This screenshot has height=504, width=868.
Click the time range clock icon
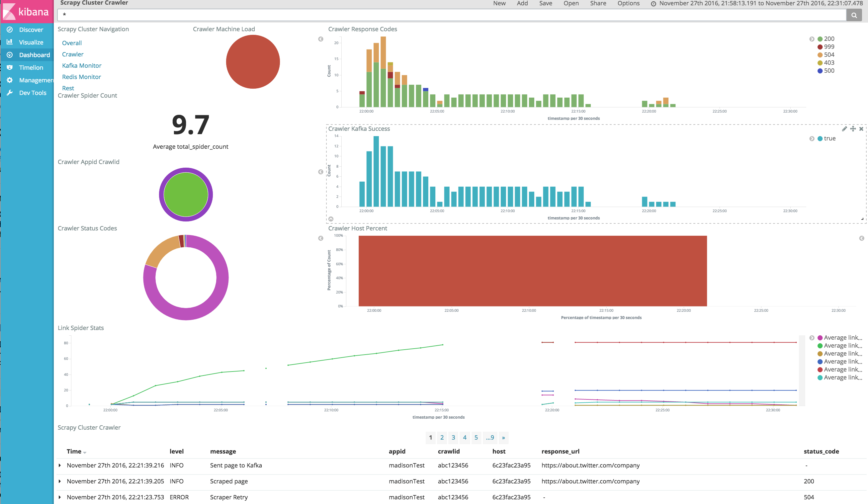pos(653,4)
